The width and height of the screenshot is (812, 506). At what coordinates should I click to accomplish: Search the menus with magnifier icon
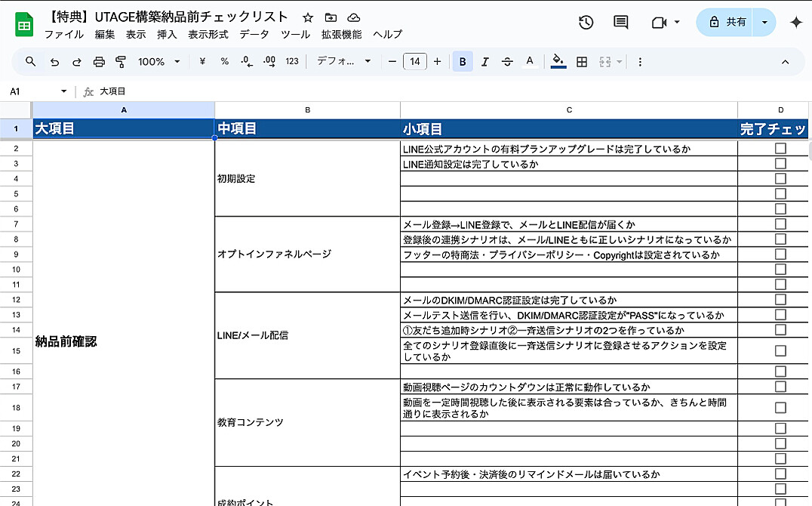tap(30, 62)
